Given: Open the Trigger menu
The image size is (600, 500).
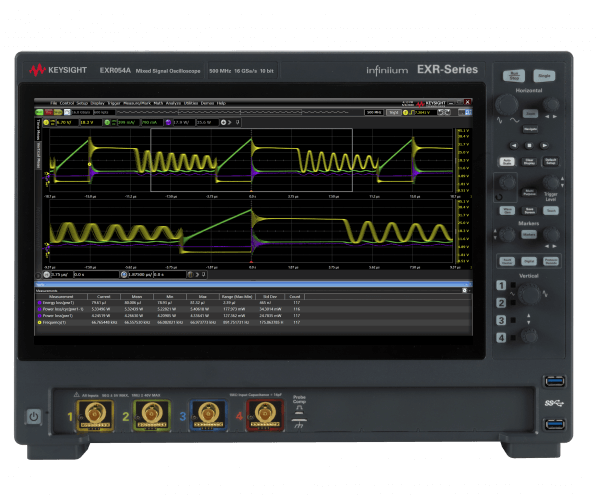Looking at the screenshot, I should (x=114, y=103).
